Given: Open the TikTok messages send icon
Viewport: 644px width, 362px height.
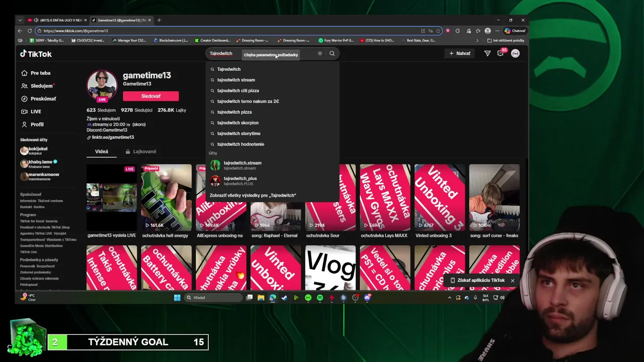Looking at the screenshot, I should (487, 53).
